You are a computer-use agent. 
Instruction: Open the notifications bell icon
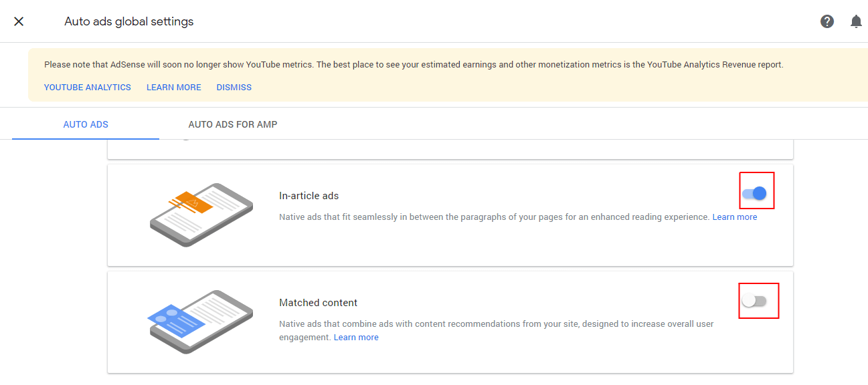[x=856, y=21]
